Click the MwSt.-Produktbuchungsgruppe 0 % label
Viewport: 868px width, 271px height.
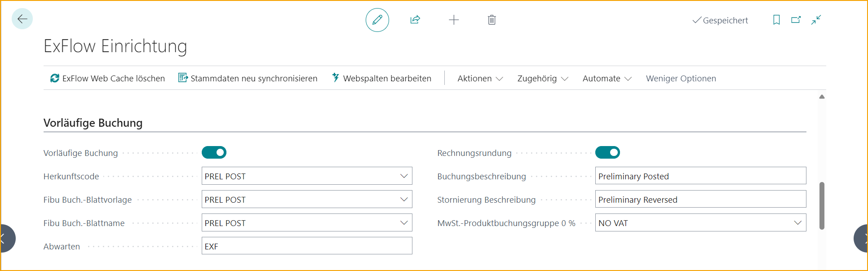click(506, 223)
